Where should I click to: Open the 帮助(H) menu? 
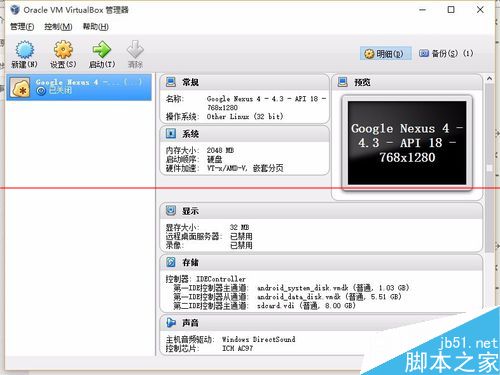tap(96, 27)
